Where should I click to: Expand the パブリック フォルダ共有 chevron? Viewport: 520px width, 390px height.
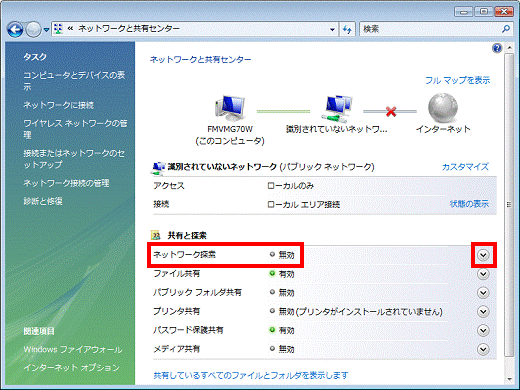pos(483,293)
